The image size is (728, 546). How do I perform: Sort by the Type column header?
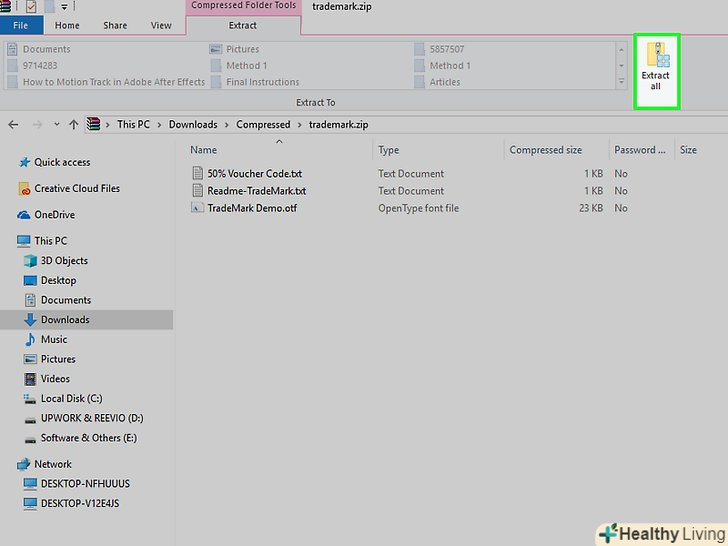point(389,150)
